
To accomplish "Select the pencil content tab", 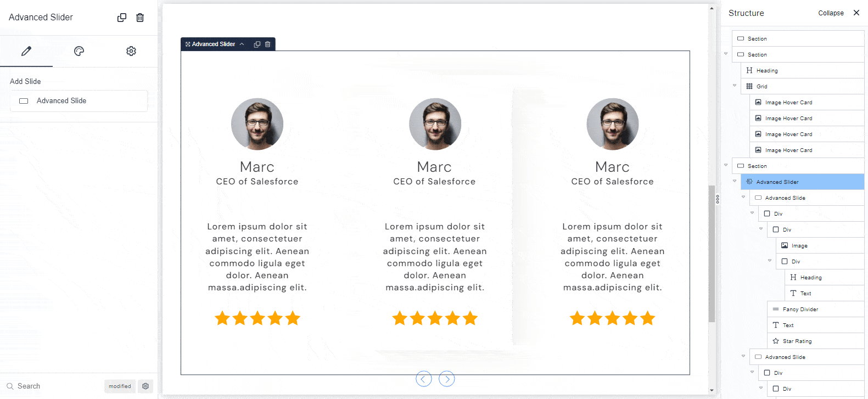I will tap(26, 51).
